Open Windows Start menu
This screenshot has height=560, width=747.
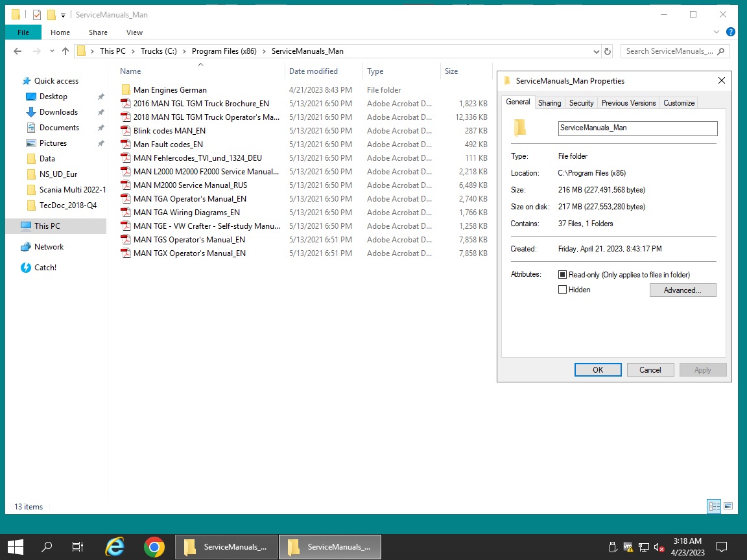pos(16,546)
